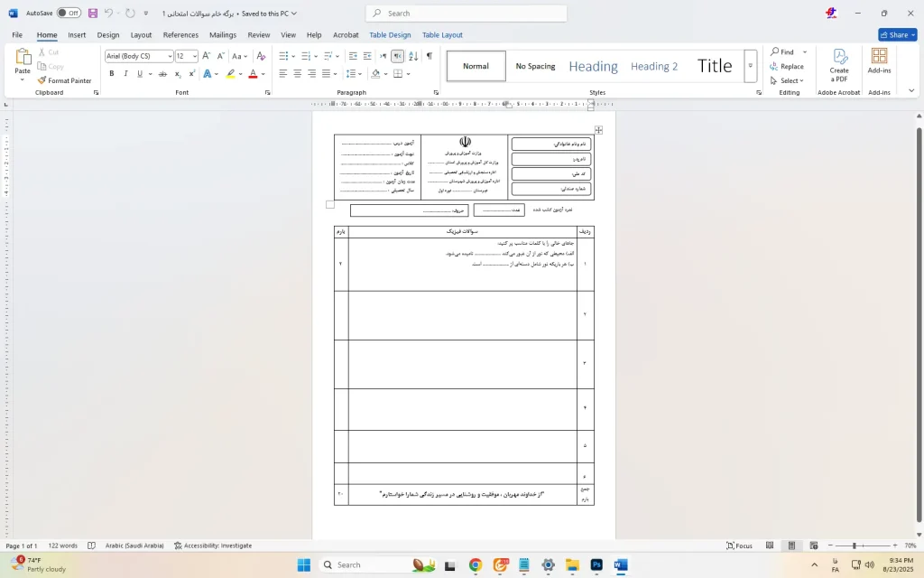Image resolution: width=924 pixels, height=578 pixels.
Task: Open the font size dropdown
Action: click(x=195, y=56)
